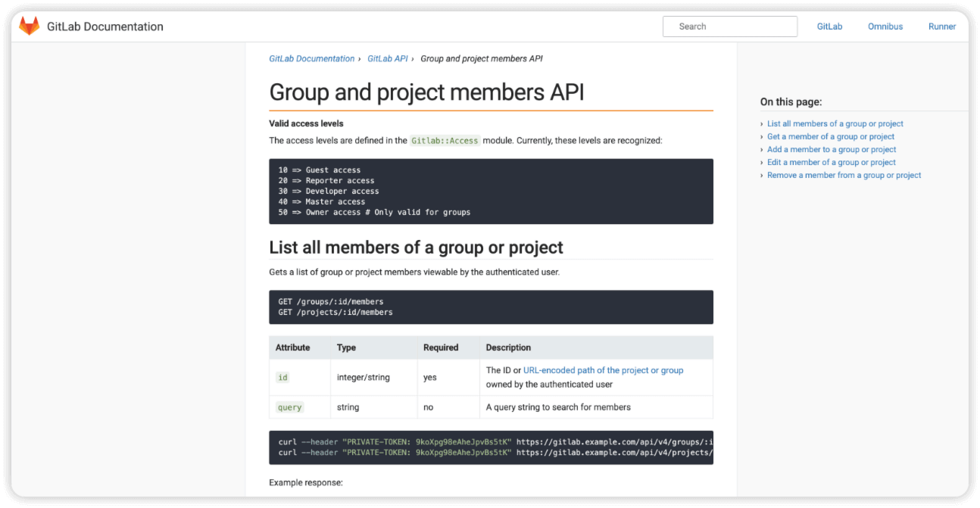Go to GitLab API breadcrumb
The height and width of the screenshot is (508, 980).
click(x=388, y=58)
